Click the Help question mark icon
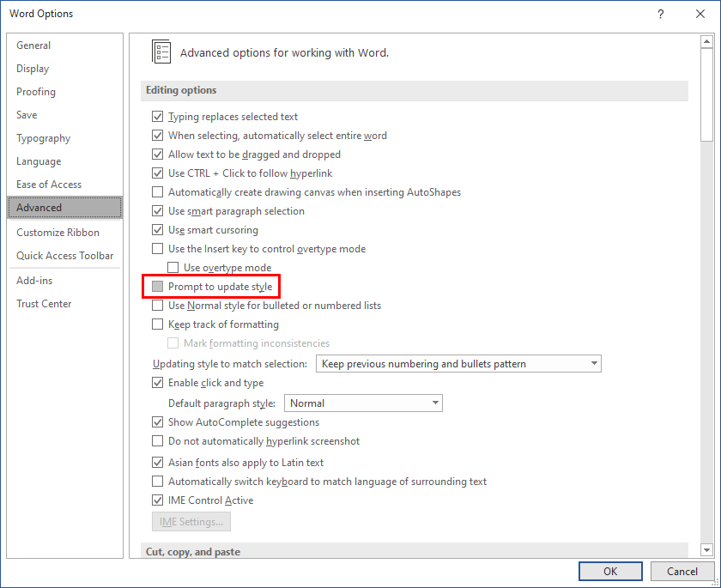The width and height of the screenshot is (721, 588). click(660, 14)
